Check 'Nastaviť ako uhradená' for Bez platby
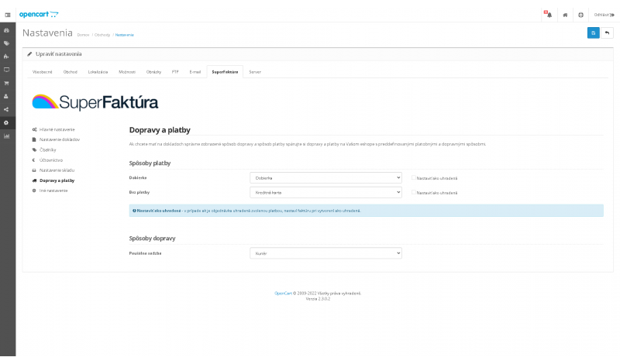 point(414,192)
